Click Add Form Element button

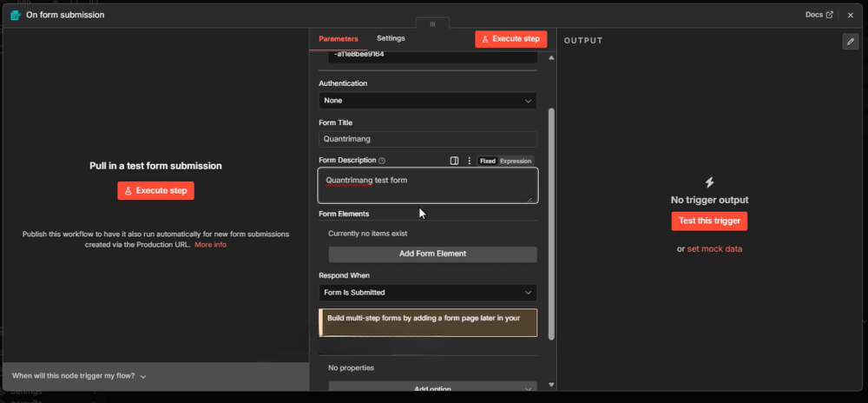[x=432, y=254]
